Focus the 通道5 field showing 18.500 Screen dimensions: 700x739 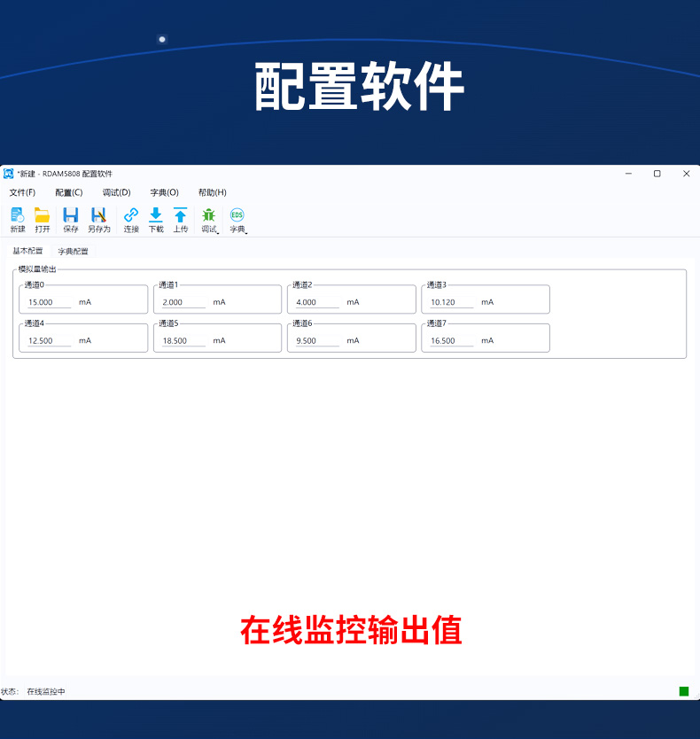tap(183, 340)
